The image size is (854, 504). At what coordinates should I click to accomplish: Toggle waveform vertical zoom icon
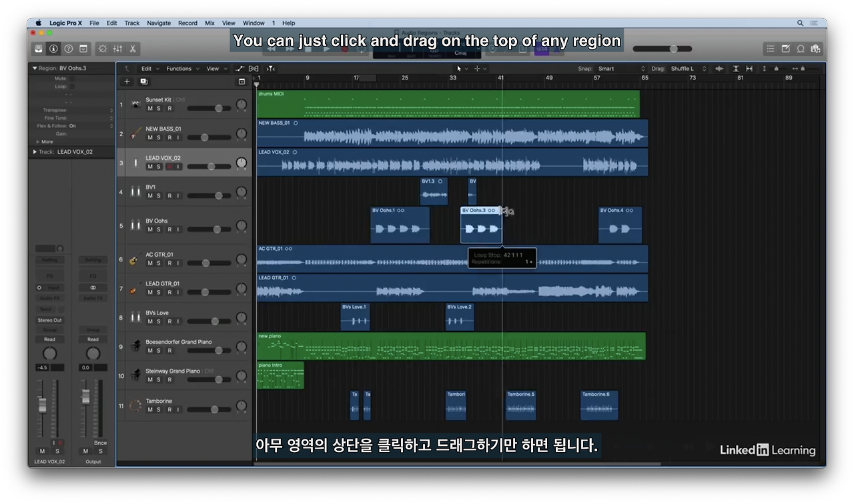[719, 69]
